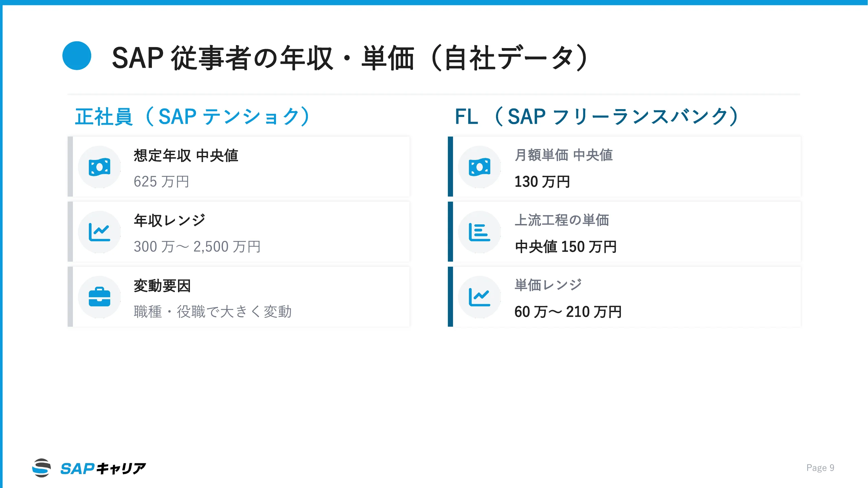The width and height of the screenshot is (868, 488).
Task: Select the FL（SAPフリーランスバンク）heading
Action: (x=596, y=117)
